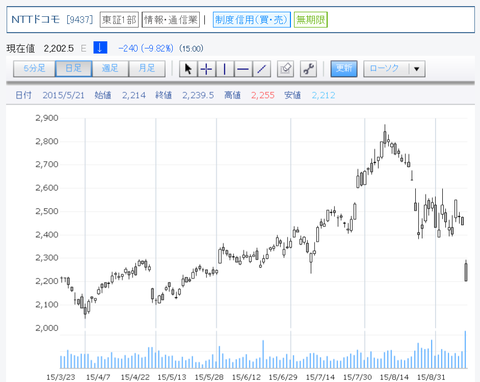The width and height of the screenshot is (480, 382).
Task: Expand chart type list via arrow button
Action: click(x=417, y=69)
